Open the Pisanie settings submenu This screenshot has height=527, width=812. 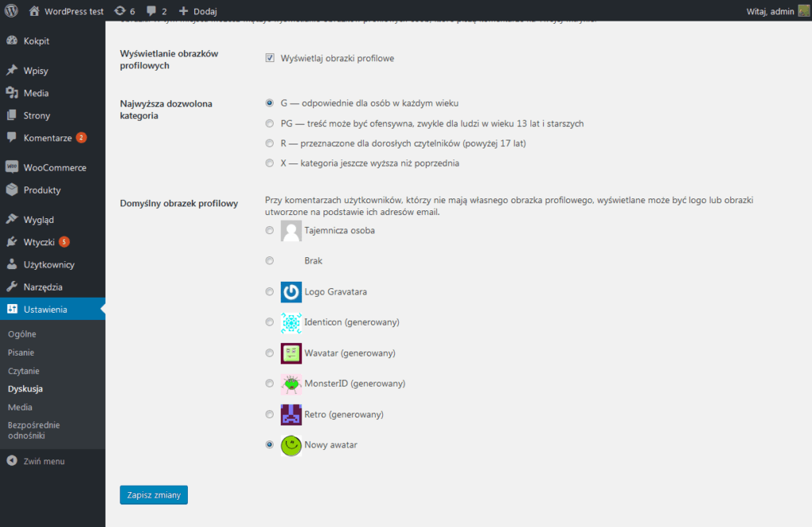tap(21, 352)
